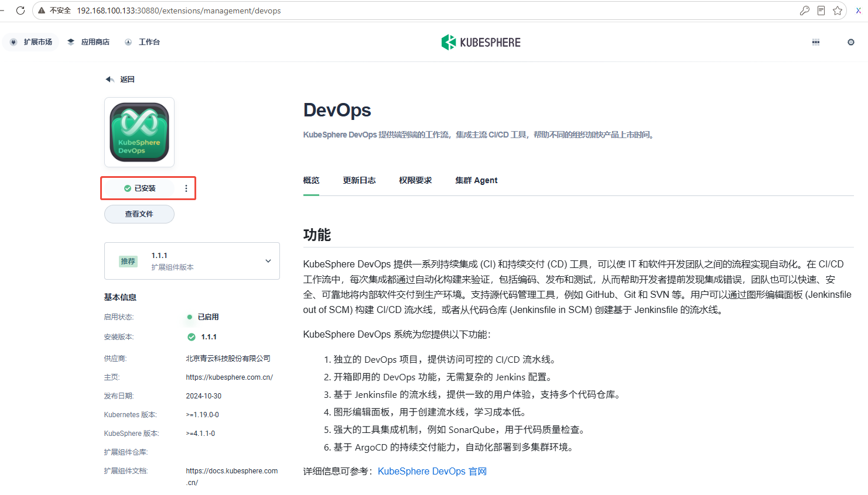Expand the 1.1.1 version dropdown
This screenshot has height=495, width=868.
coord(192,261)
